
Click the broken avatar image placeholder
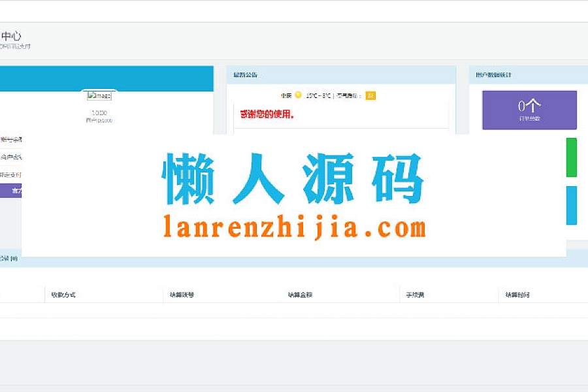pyautogui.click(x=99, y=96)
